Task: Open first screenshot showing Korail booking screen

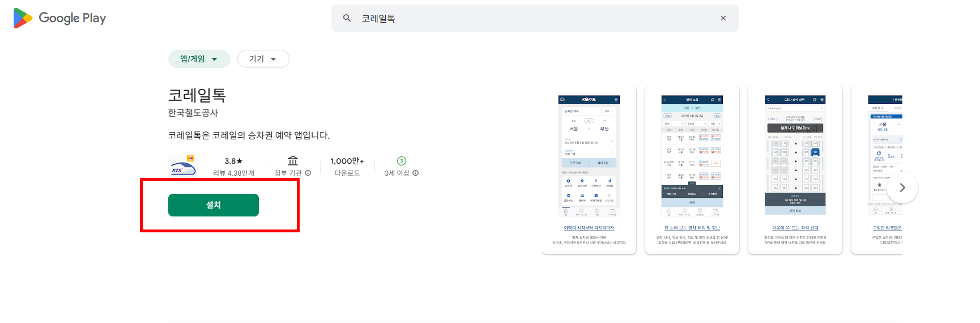Action: 589,170
